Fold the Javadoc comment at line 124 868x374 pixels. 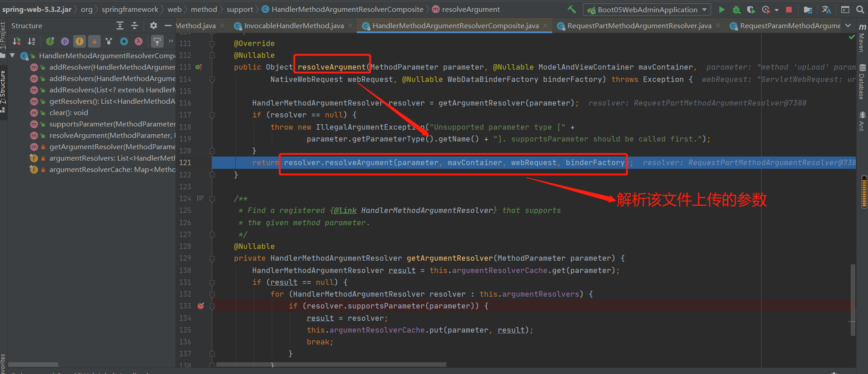click(x=212, y=199)
